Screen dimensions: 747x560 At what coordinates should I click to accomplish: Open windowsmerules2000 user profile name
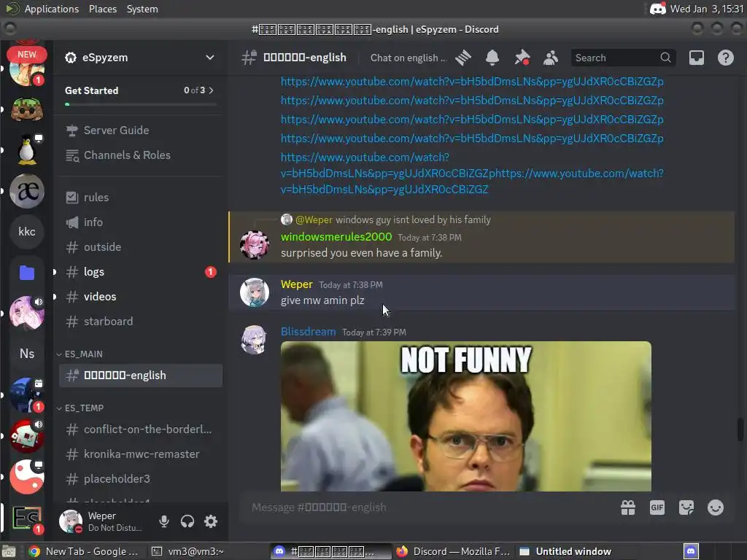click(336, 237)
